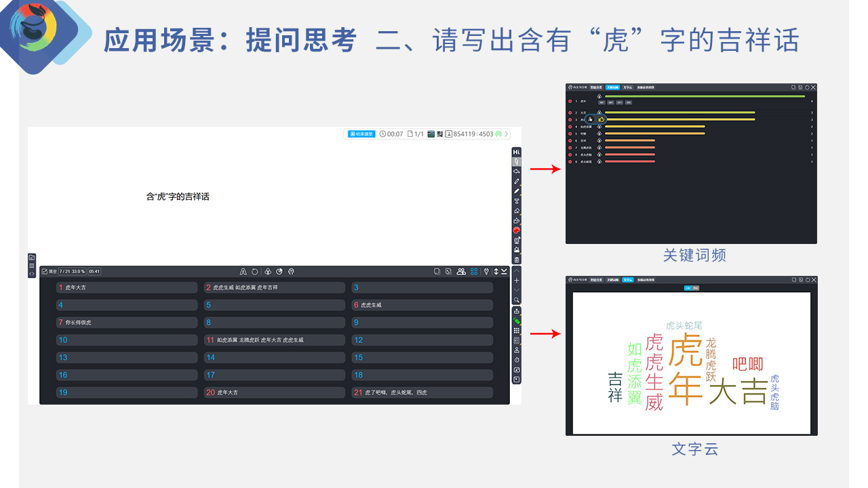The height and width of the screenshot is (488, 868).
Task: Click student 21's response card
Action: 422,392
